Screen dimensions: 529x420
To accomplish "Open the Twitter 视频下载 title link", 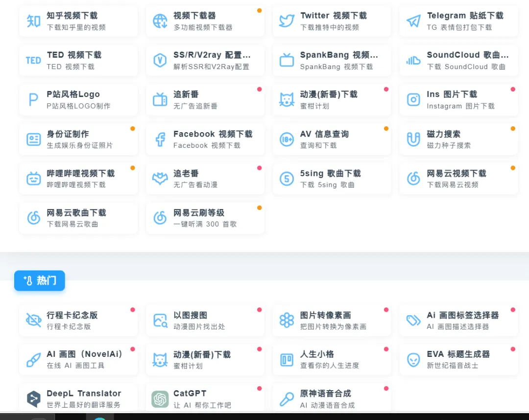I will (x=334, y=16).
